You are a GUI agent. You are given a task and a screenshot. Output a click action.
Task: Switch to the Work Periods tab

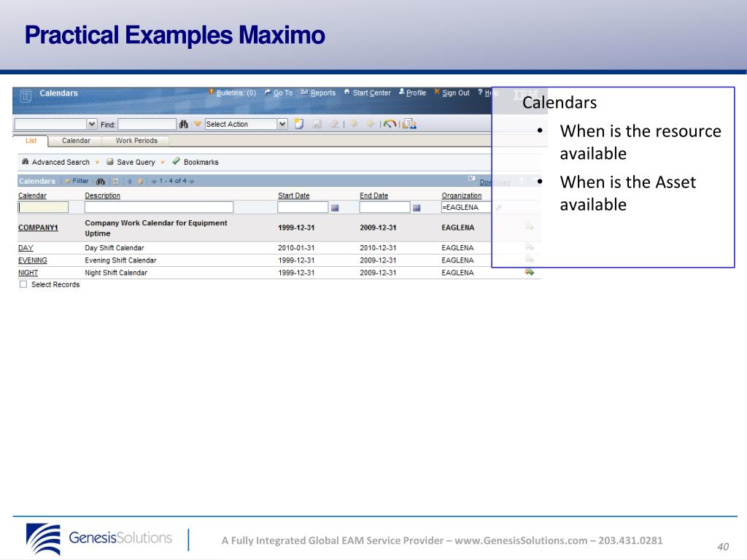[136, 141]
